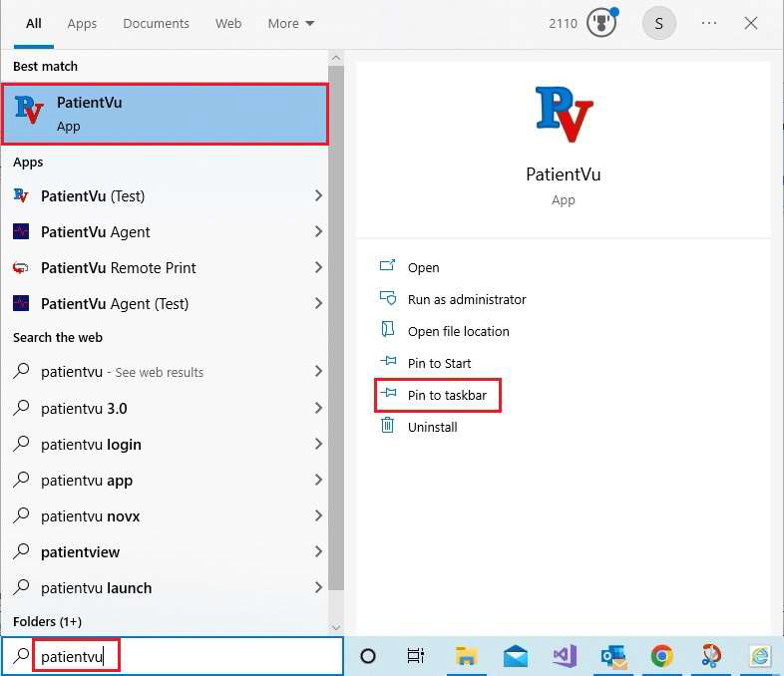784x676 pixels.
Task: Close the search panel with X
Action: [750, 23]
